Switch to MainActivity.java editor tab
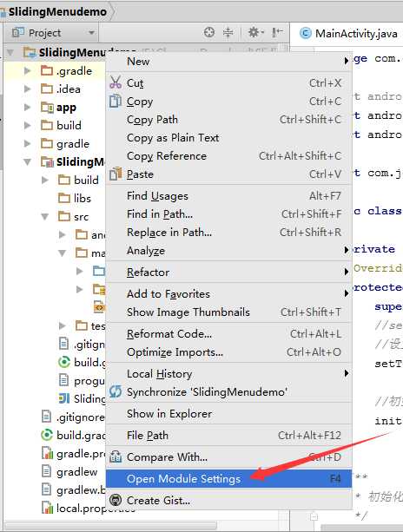 pyautogui.click(x=348, y=33)
